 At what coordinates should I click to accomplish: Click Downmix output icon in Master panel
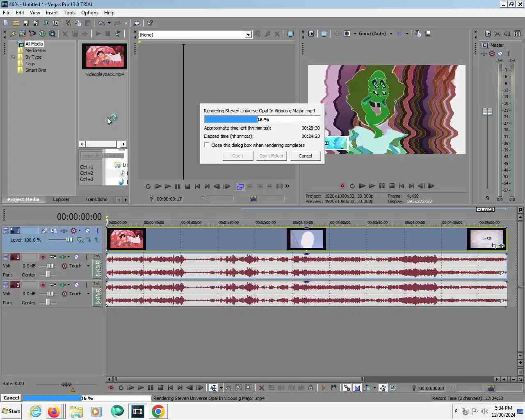(x=498, y=34)
